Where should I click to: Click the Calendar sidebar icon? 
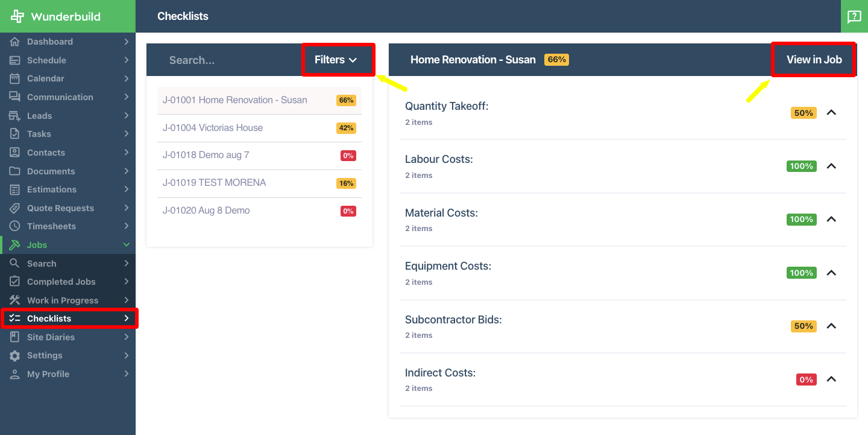(x=15, y=78)
